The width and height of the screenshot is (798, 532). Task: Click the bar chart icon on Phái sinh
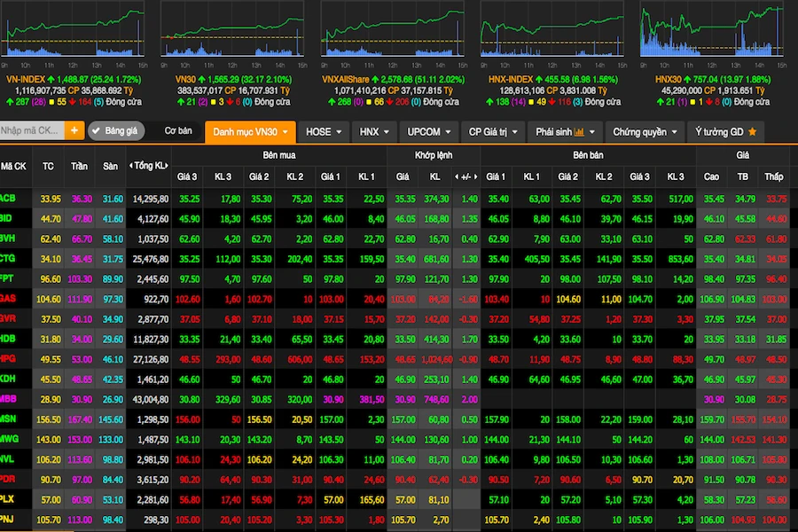click(x=579, y=132)
